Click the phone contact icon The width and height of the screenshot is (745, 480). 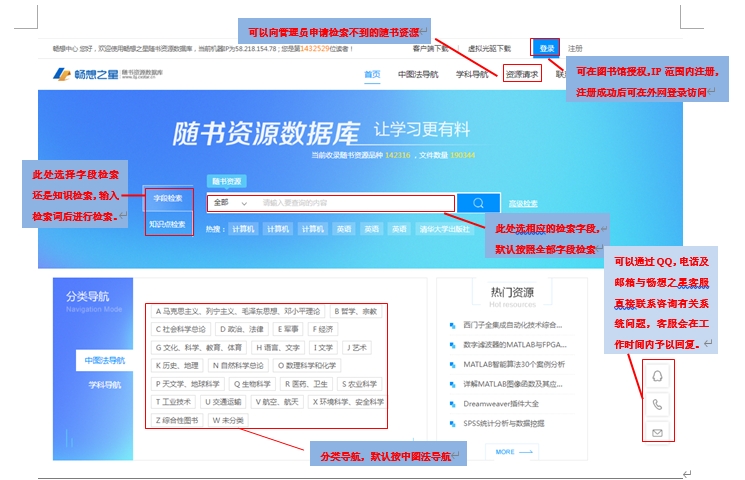point(658,404)
